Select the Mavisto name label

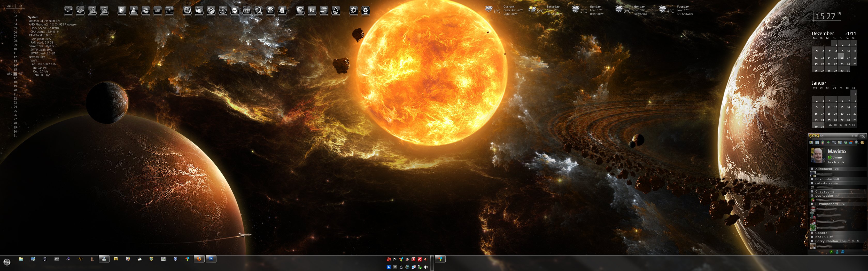pyautogui.click(x=837, y=152)
